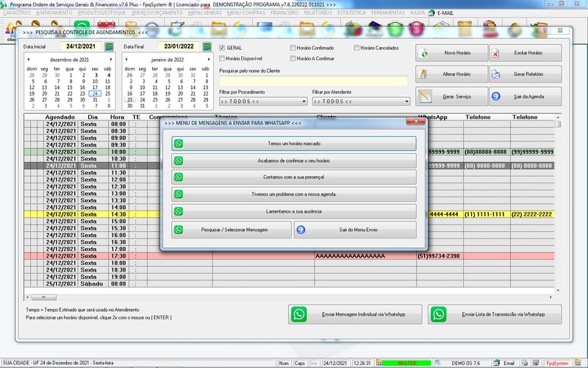Viewport: 588px width, 368px height.
Task: Click blue arrow icon on Sair do Menu Envio
Action: coord(301,230)
